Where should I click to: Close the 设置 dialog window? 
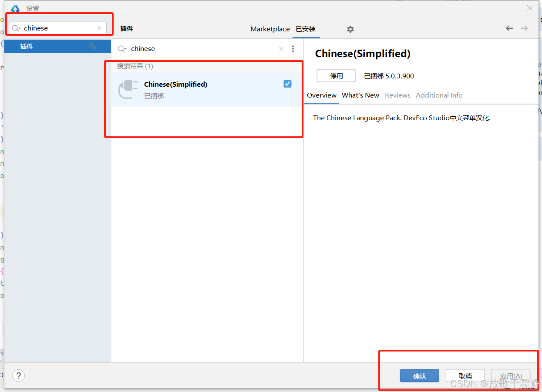tap(530, 8)
